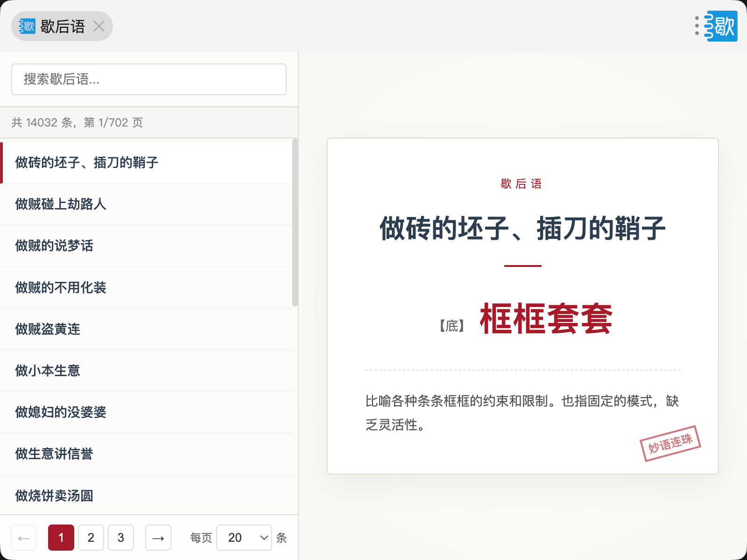Image resolution: width=747 pixels, height=560 pixels.
Task: Open the per-page count dropdown showing 20
Action: tap(244, 538)
